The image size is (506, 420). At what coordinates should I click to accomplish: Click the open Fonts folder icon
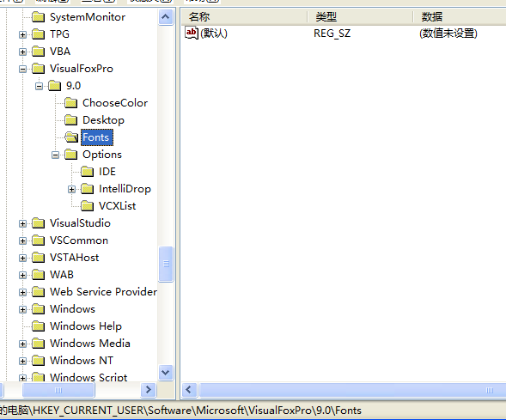click(x=71, y=137)
